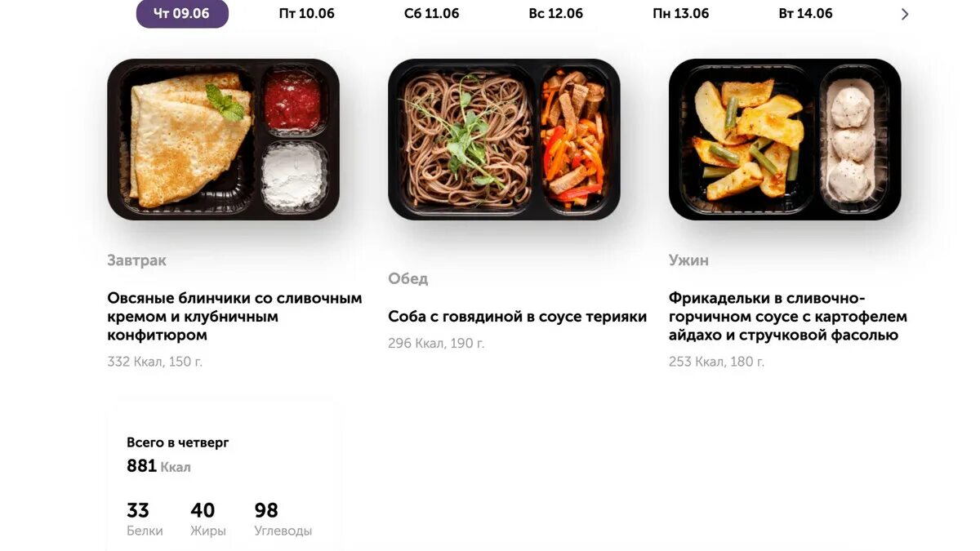Click the Фрикадельки в сливочно-горчичном соусе title
The height and width of the screenshot is (551, 980).
(788, 317)
